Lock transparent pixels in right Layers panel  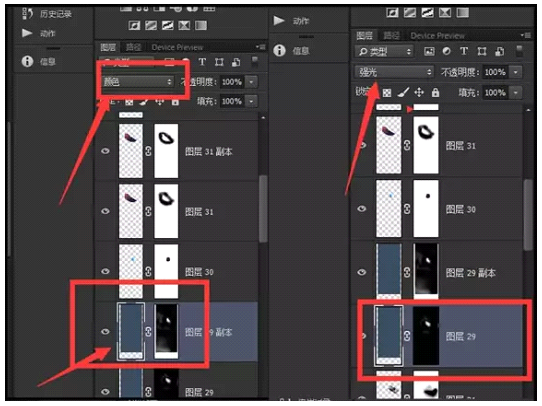[x=387, y=93]
